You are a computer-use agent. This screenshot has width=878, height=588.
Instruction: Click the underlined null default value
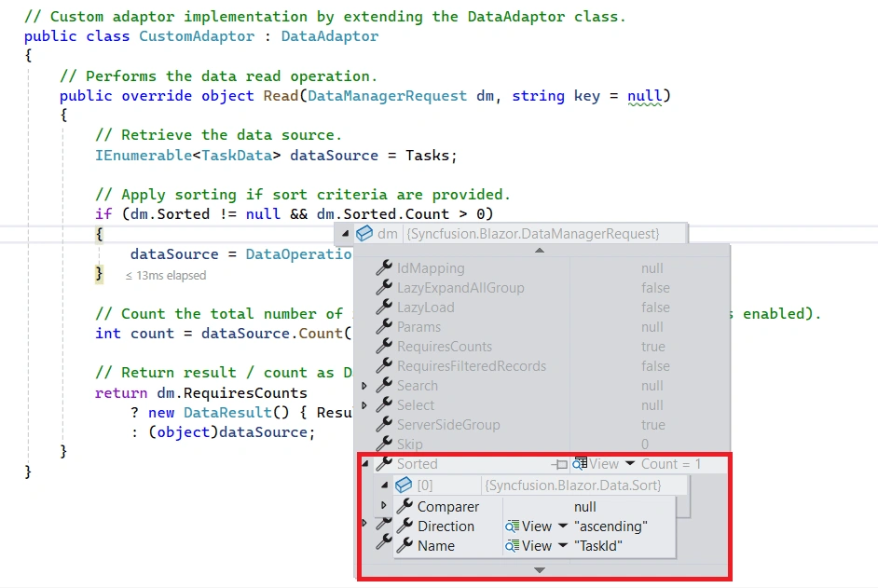click(644, 96)
